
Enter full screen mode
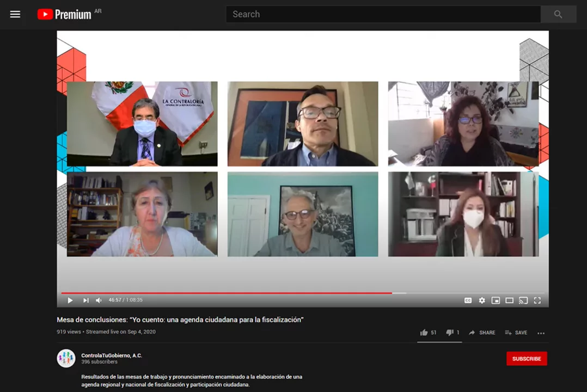(537, 300)
